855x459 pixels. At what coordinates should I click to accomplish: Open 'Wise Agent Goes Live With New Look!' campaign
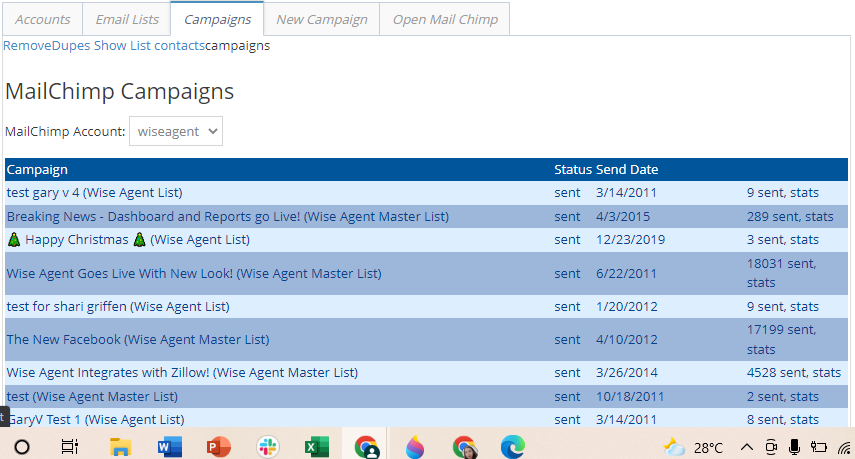tap(194, 273)
